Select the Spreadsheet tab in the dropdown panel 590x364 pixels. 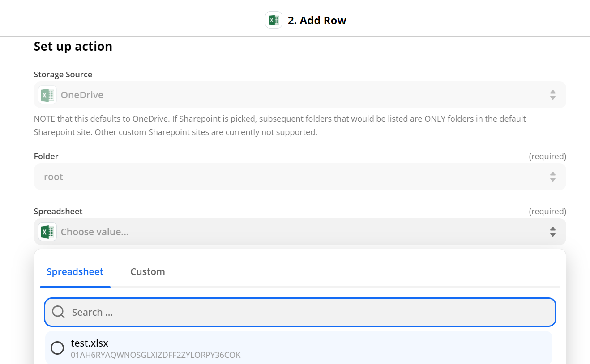75,271
